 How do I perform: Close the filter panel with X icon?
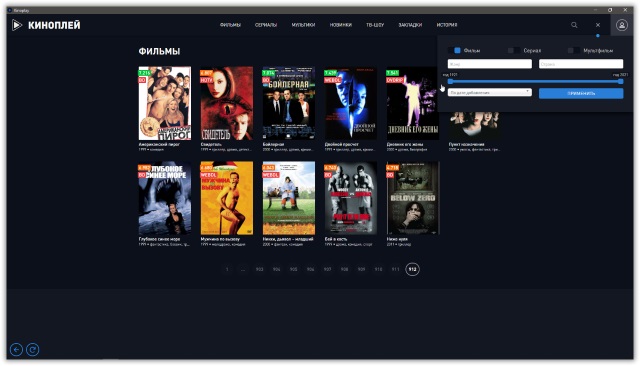pos(598,25)
